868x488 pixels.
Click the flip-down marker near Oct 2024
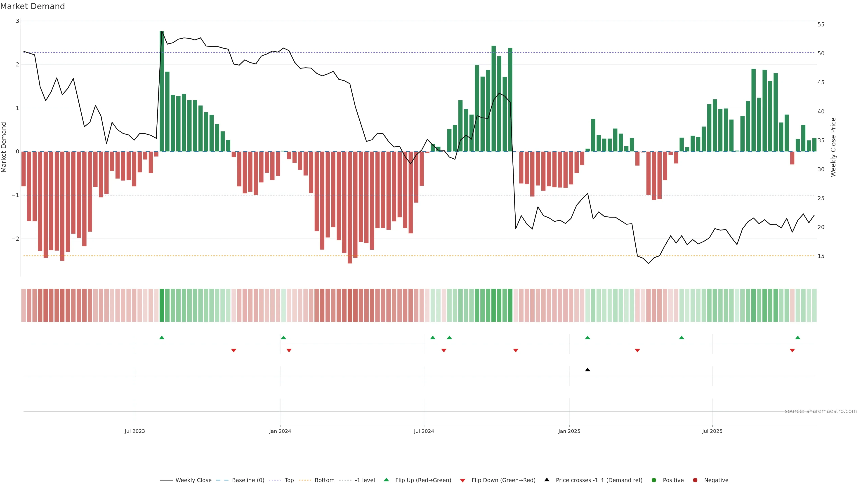(516, 351)
